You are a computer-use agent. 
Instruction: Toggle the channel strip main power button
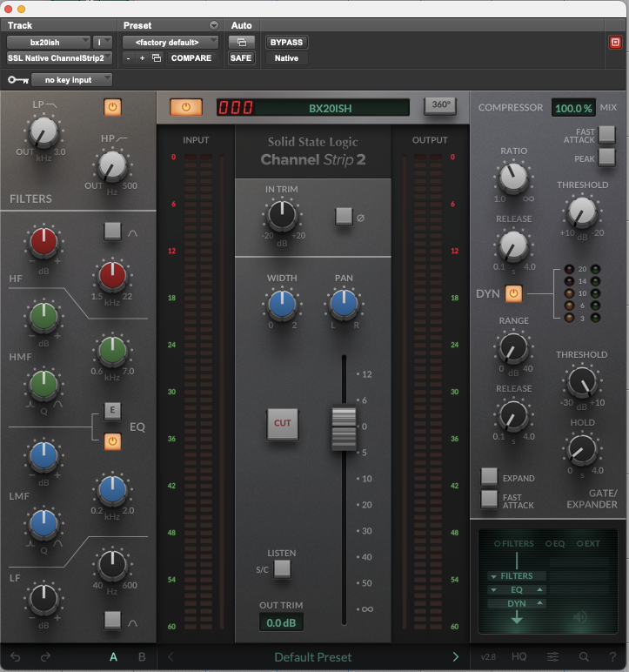pyautogui.click(x=185, y=107)
